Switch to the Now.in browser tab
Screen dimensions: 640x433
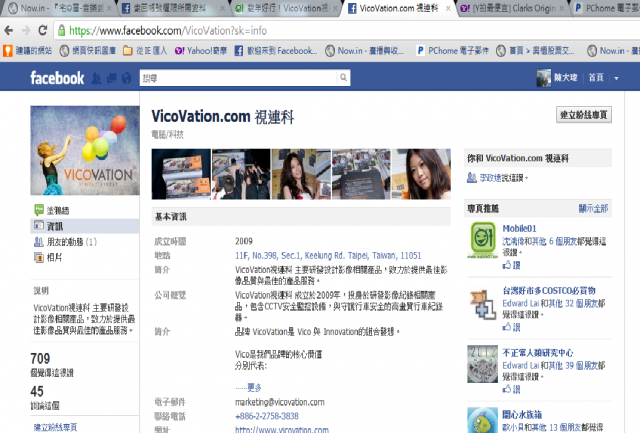[x=59, y=8]
